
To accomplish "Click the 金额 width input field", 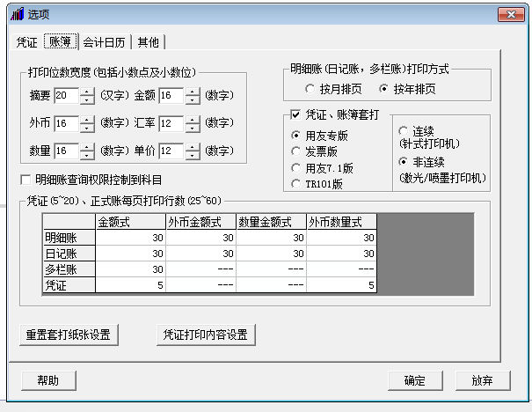I will pos(172,95).
